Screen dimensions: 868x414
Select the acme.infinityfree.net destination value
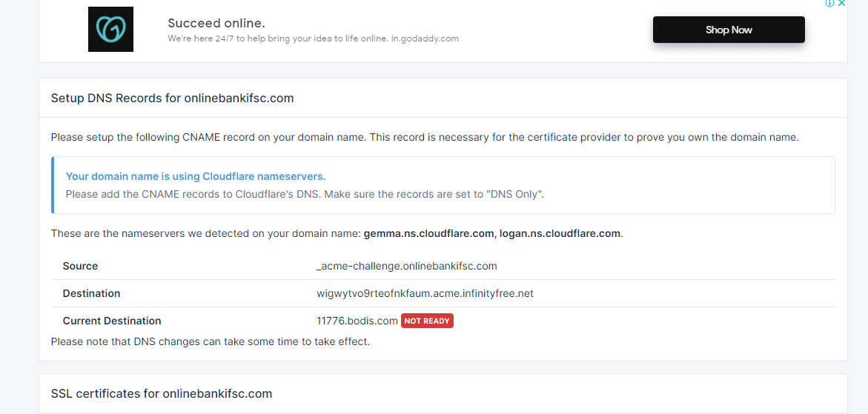[425, 293]
